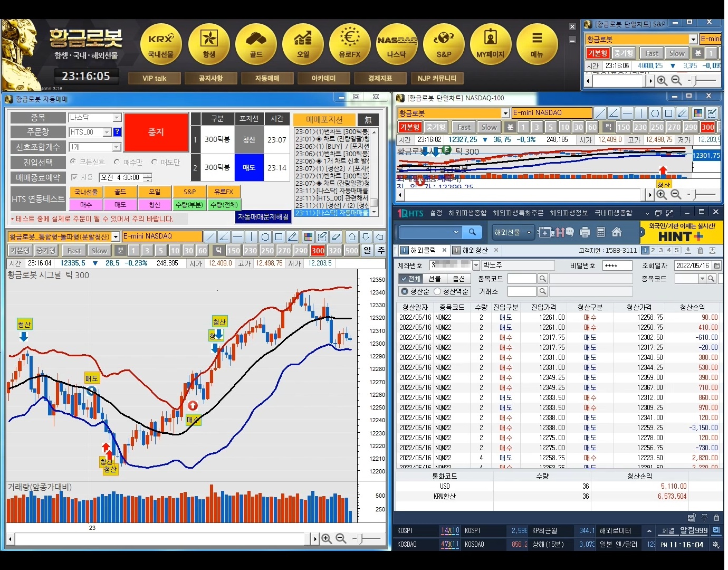
Task: Toggle 옵션 filter in 1Q HTS
Action: point(459,279)
